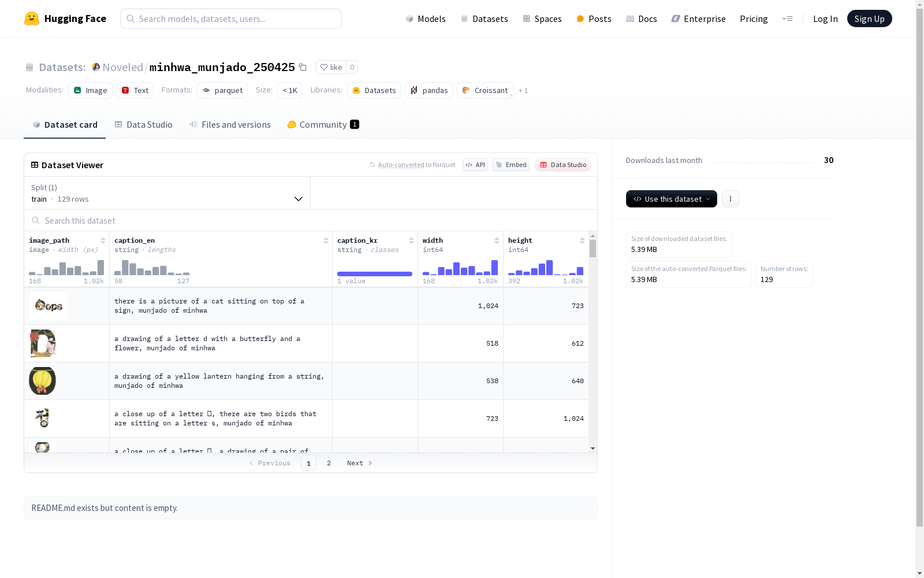The height and width of the screenshot is (578, 924).
Task: Click the Hugging Face logo icon
Action: pyautogui.click(x=32, y=18)
